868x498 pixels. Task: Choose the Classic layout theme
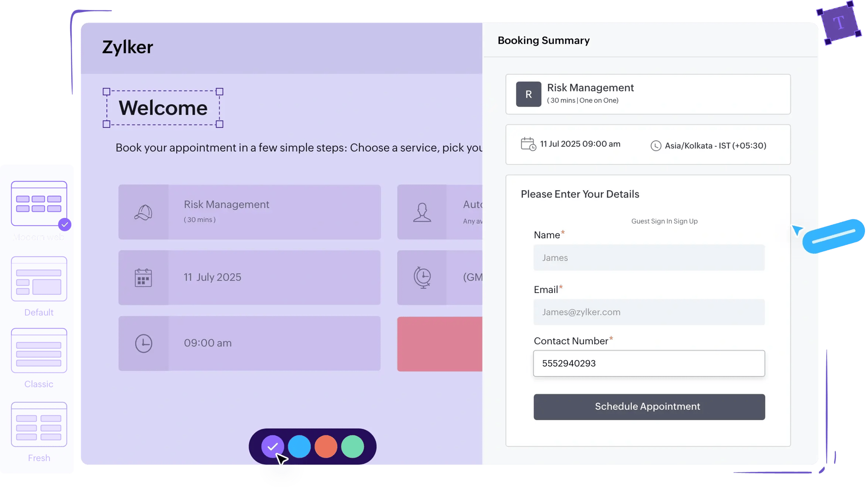coord(39,351)
